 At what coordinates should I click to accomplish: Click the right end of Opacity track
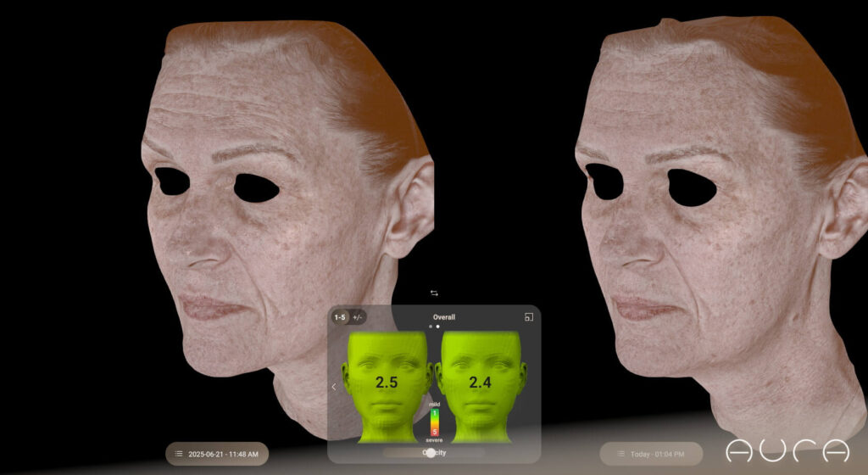[x=481, y=453]
